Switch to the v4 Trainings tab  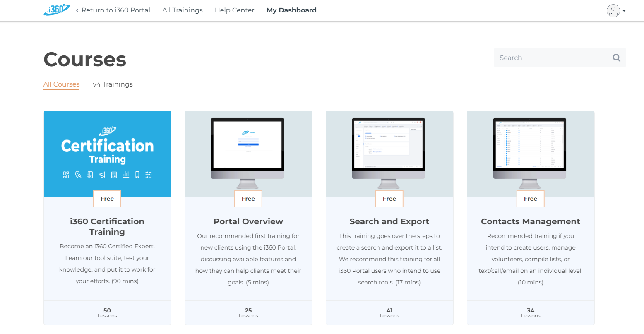coord(113,84)
